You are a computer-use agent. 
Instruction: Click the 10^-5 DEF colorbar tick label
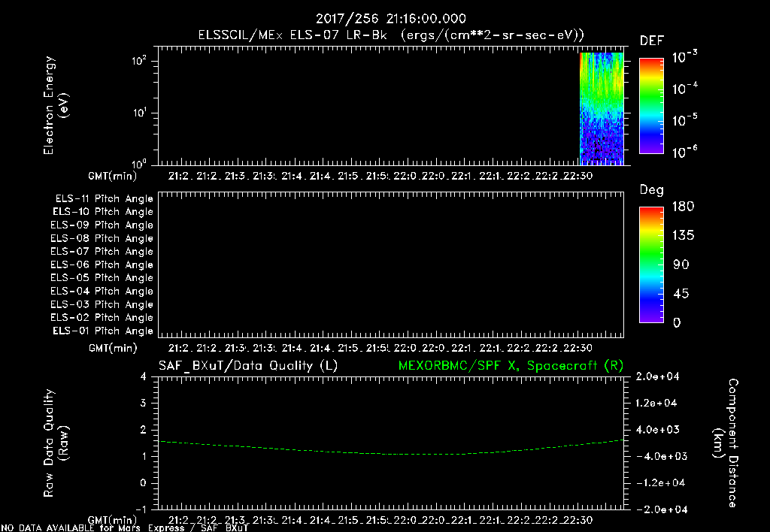684,120
